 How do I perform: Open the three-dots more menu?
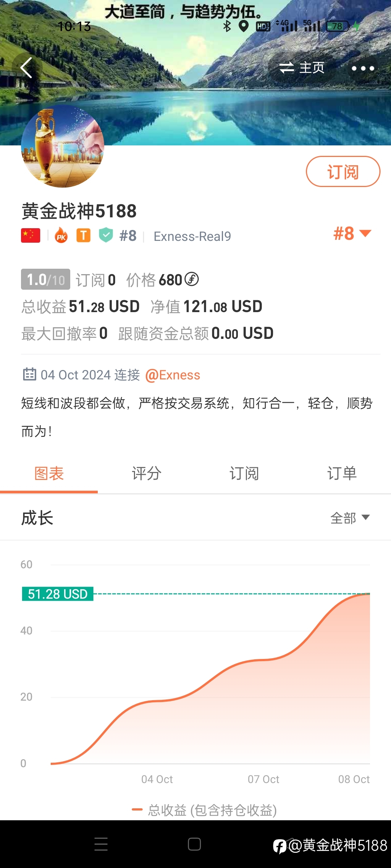point(363,68)
